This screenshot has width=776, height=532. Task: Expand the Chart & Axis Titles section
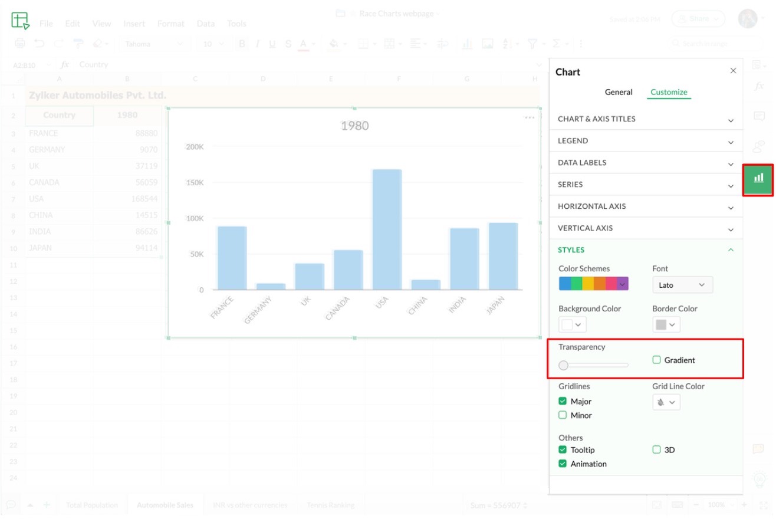645,119
